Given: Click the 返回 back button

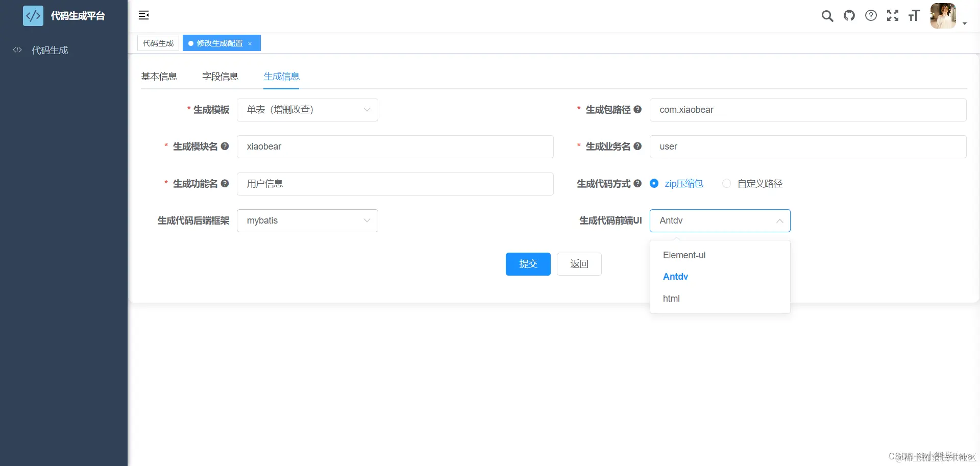Looking at the screenshot, I should pos(579,264).
